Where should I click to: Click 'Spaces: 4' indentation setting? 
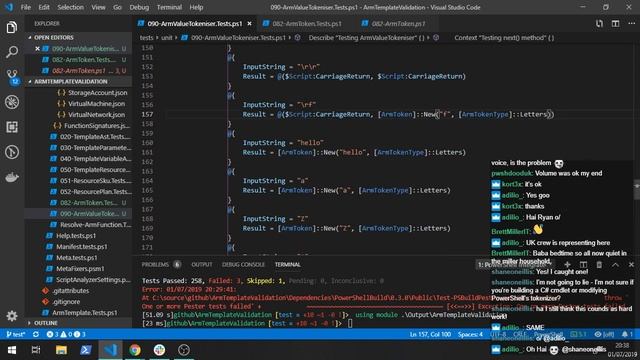470,334
